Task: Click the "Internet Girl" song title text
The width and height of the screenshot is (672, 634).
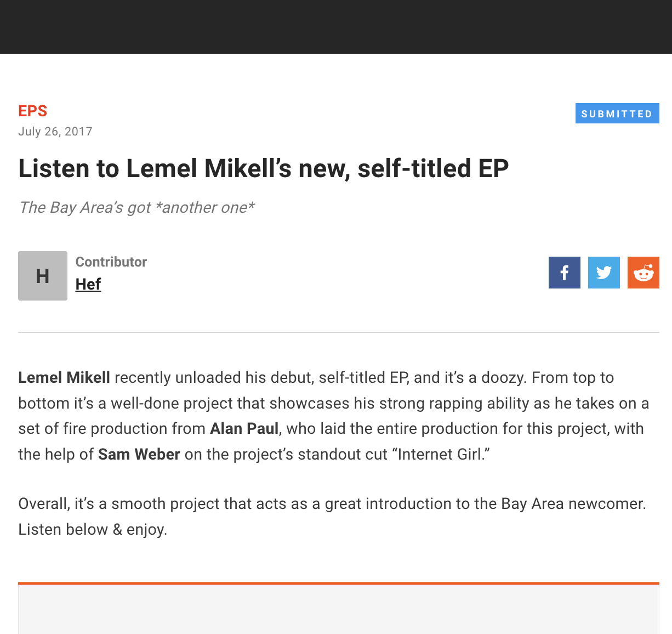Action: (x=441, y=454)
